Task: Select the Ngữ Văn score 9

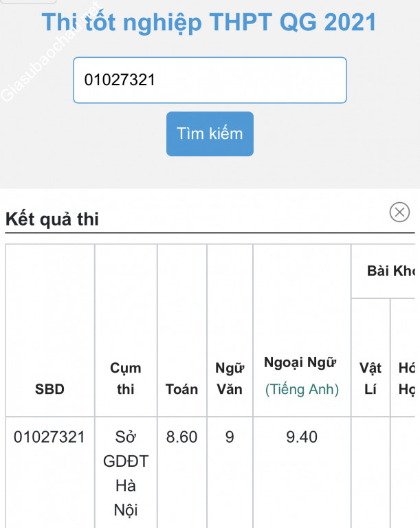Action: (230, 437)
